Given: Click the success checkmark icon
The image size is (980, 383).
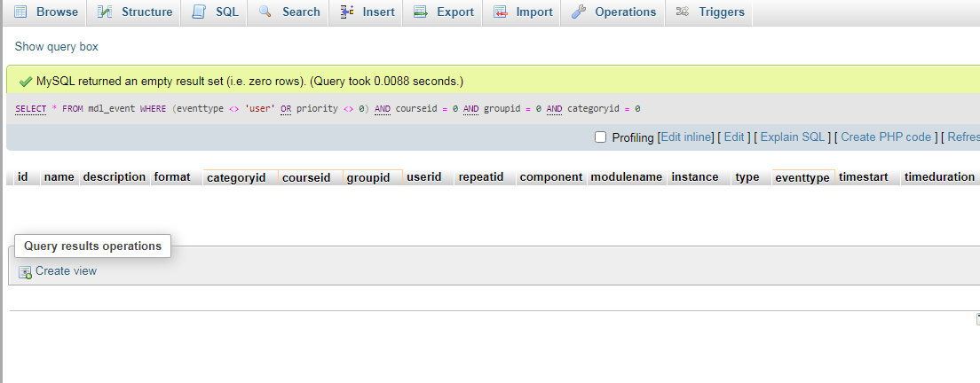Looking at the screenshot, I should click(26, 82).
